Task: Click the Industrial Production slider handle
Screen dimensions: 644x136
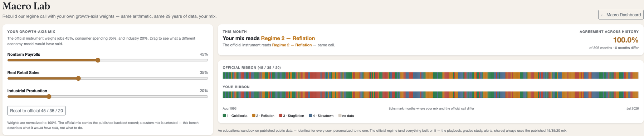Action: 49,97
